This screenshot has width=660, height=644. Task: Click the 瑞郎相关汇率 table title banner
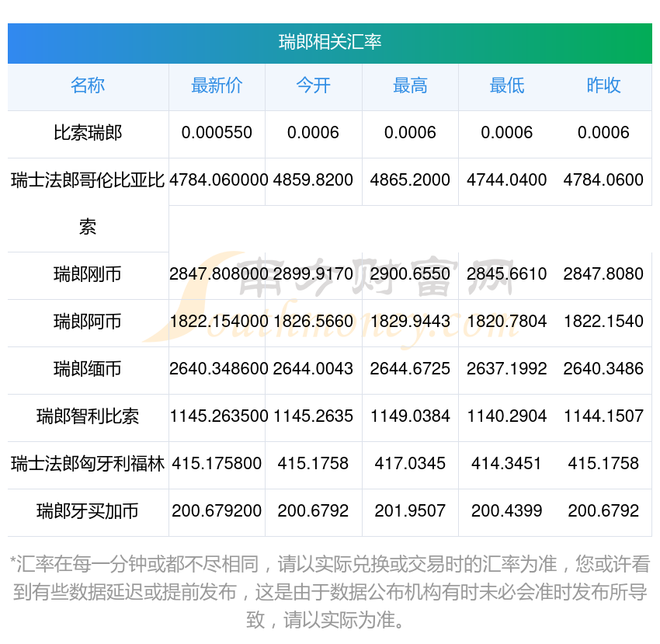click(x=330, y=42)
